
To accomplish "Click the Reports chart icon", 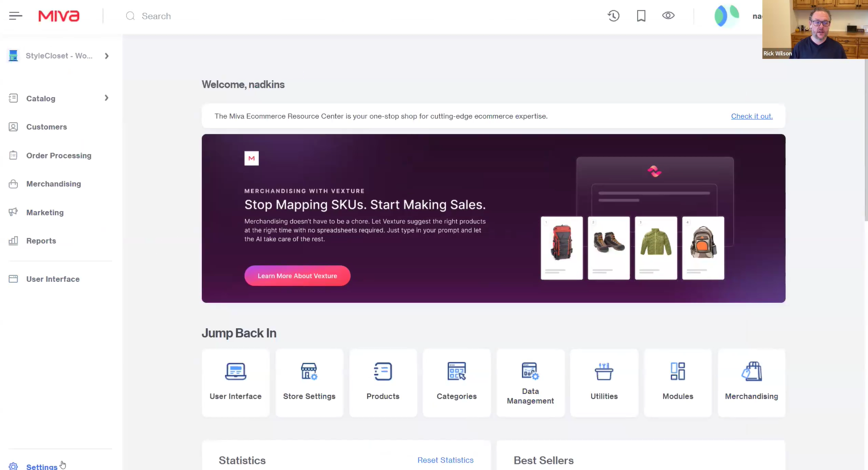I will (x=13, y=241).
